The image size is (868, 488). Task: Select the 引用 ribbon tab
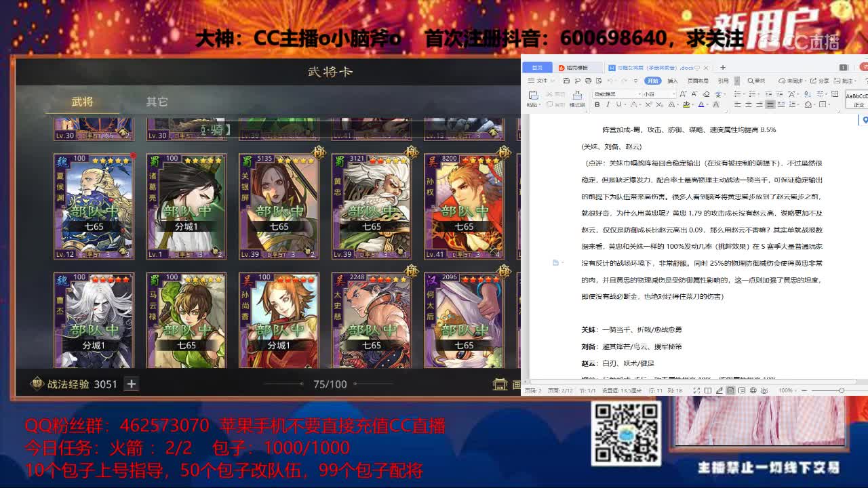[x=724, y=81]
